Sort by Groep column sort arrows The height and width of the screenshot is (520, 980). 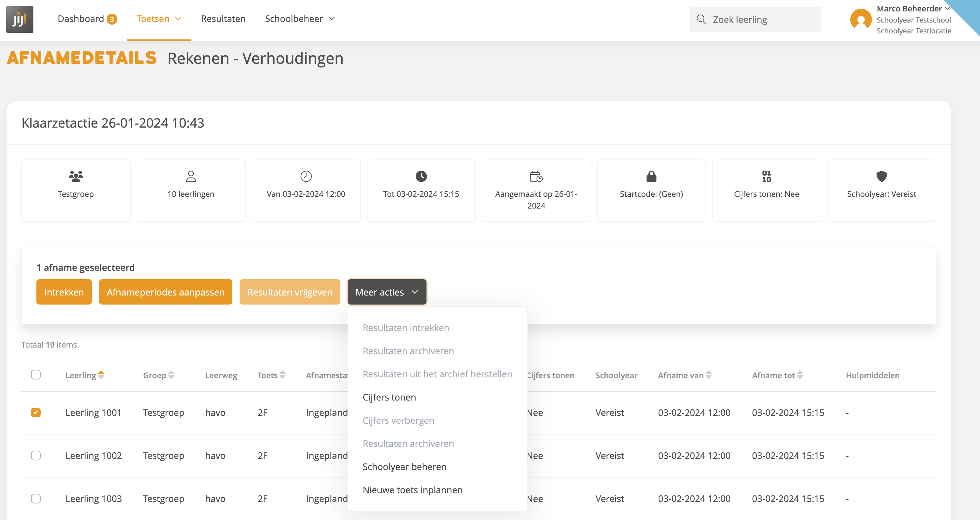pyautogui.click(x=171, y=375)
